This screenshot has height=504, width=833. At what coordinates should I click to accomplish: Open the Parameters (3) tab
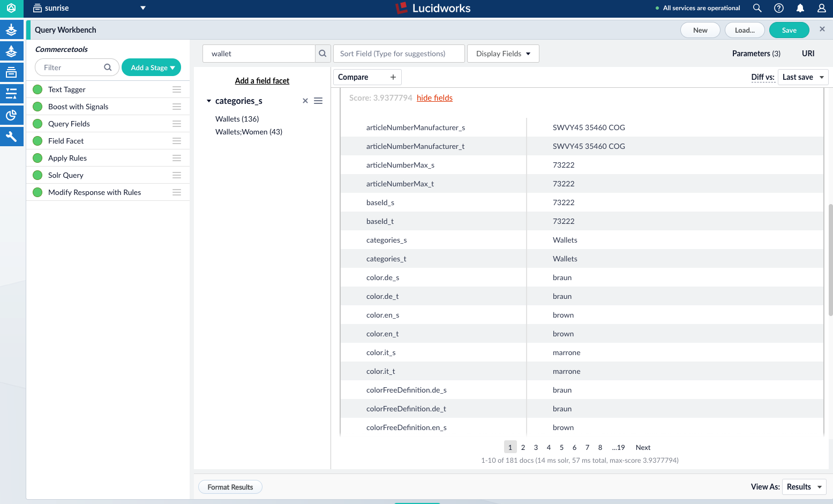pyautogui.click(x=756, y=54)
